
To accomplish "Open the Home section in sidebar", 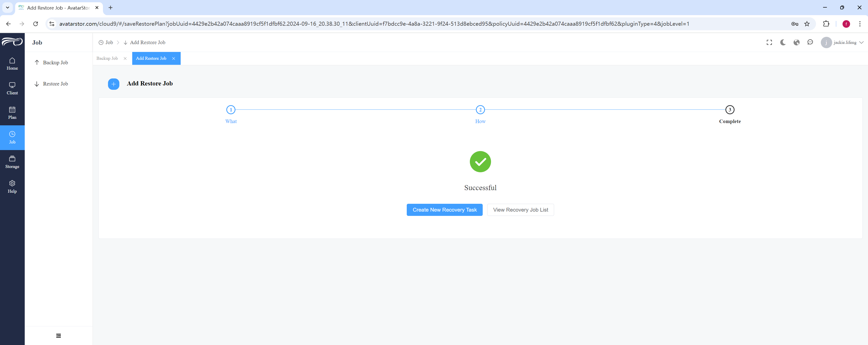I will tap(12, 64).
